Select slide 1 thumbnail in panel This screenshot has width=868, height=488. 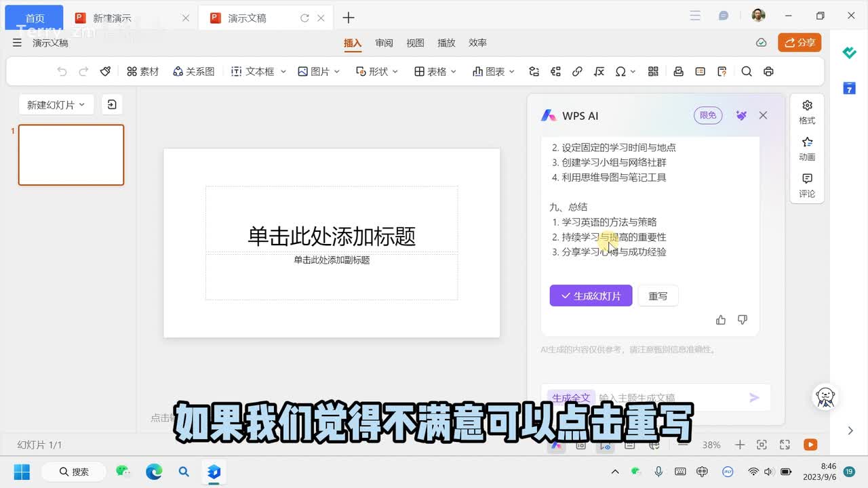click(71, 155)
